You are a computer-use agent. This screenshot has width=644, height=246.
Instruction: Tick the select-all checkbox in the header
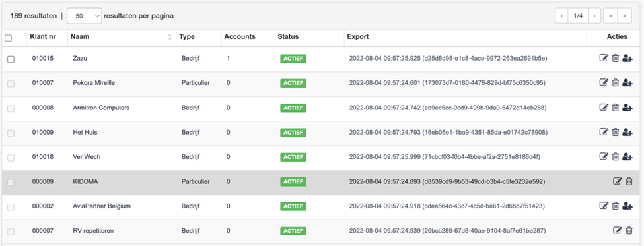pyautogui.click(x=8, y=38)
